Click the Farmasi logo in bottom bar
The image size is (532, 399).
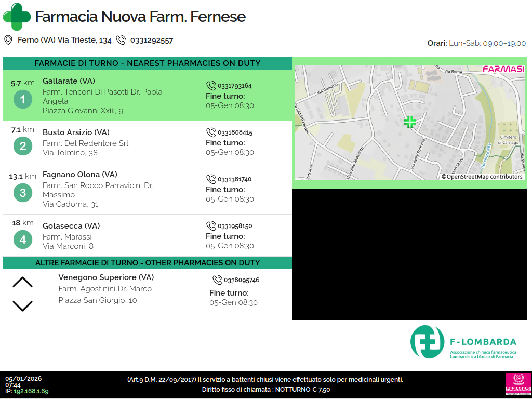518,384
